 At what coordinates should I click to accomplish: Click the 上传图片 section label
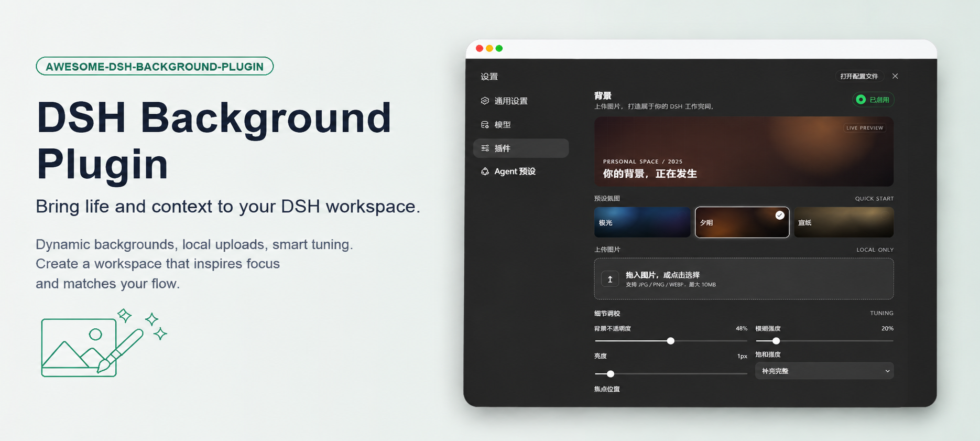pos(607,250)
